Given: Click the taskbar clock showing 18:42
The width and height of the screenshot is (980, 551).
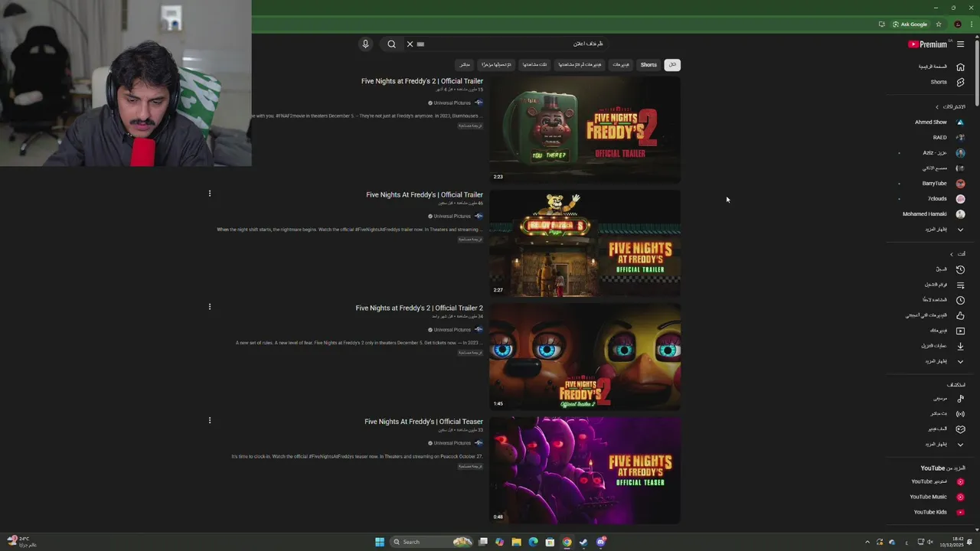Looking at the screenshot, I should (x=952, y=542).
